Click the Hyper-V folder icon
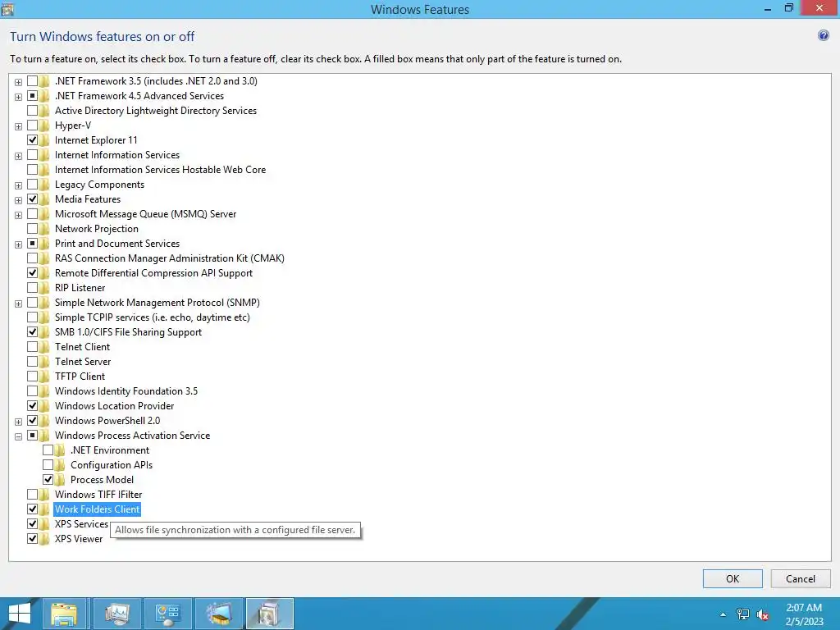 pyautogui.click(x=44, y=126)
